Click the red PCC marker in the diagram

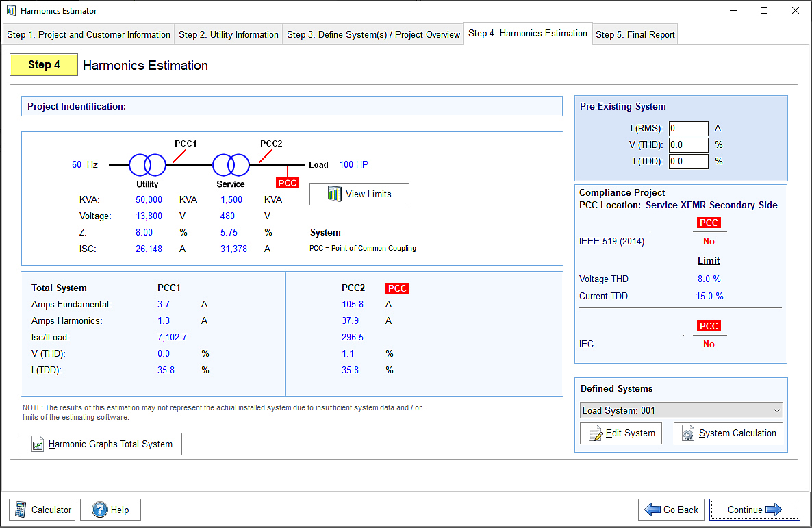point(288,183)
